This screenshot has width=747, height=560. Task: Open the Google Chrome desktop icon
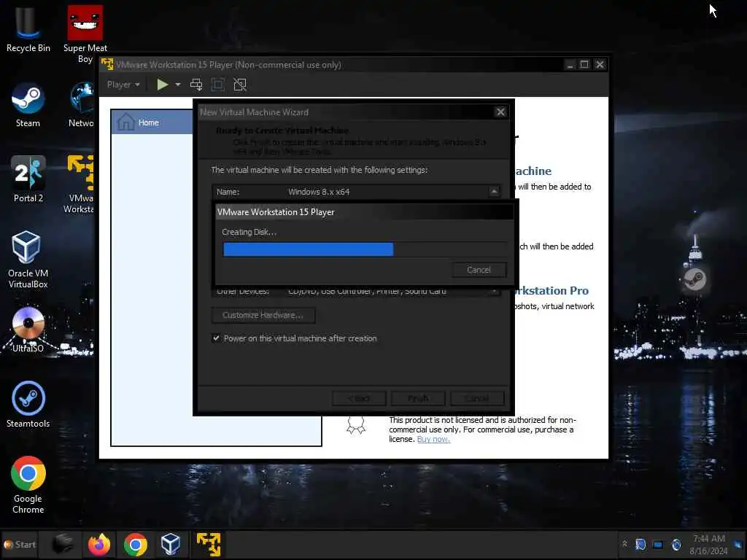pyautogui.click(x=28, y=485)
